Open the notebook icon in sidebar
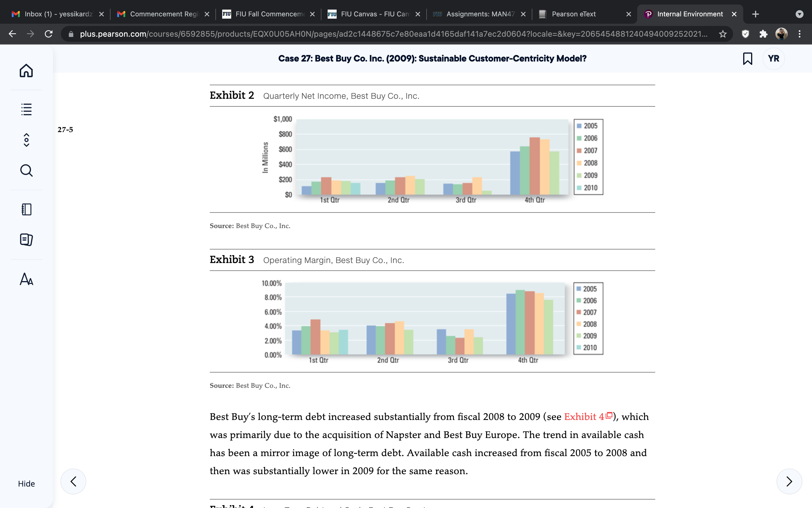This screenshot has height=508, width=812. pyautogui.click(x=26, y=209)
